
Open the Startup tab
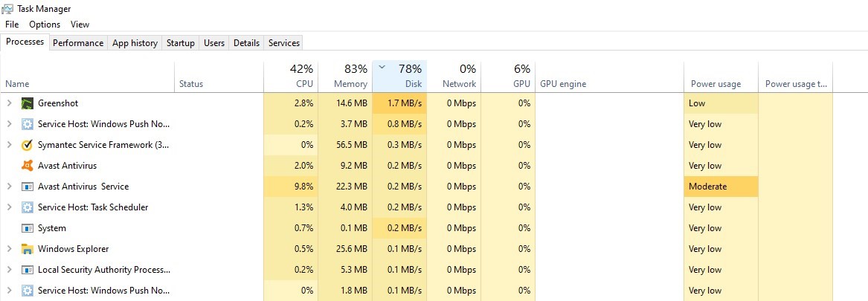pos(180,43)
